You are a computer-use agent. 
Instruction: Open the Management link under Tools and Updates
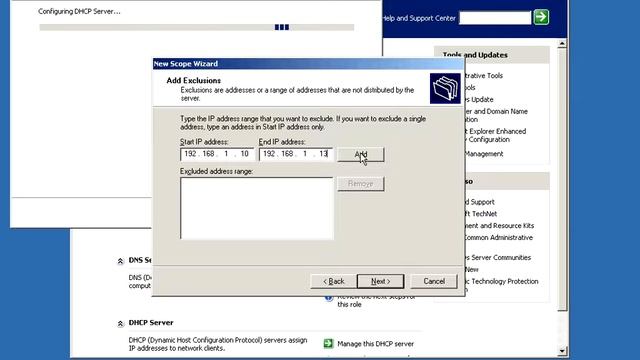tap(484, 154)
